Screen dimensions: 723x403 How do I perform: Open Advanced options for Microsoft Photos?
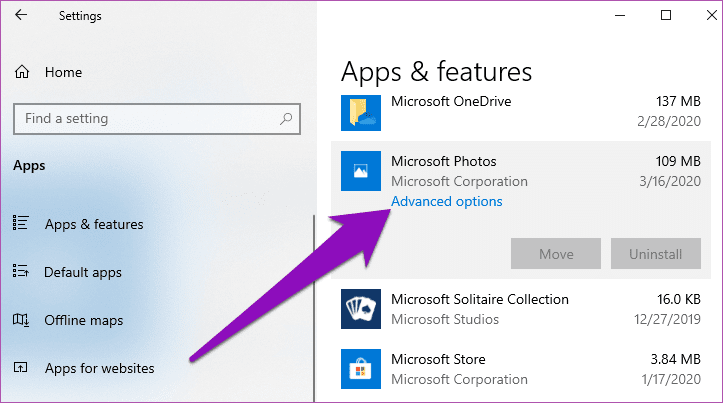click(447, 202)
